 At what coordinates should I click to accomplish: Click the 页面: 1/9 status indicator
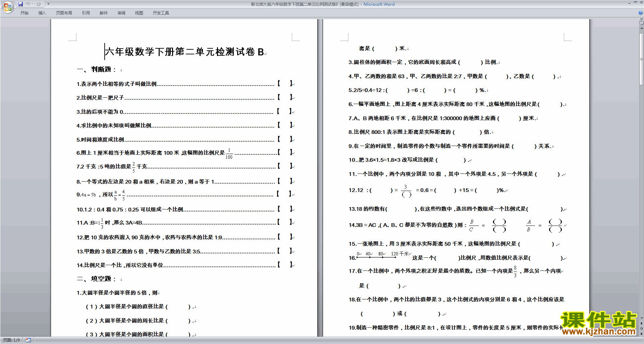coord(11,340)
